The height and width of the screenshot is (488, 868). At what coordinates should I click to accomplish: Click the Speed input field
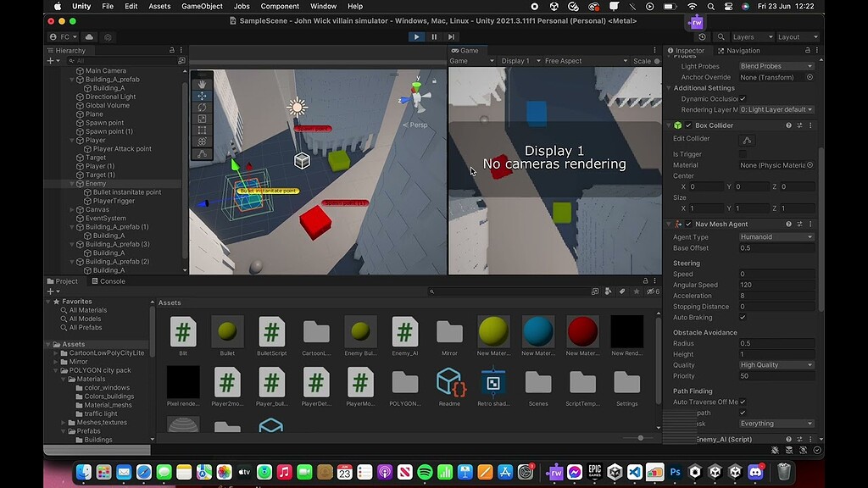(776, 274)
